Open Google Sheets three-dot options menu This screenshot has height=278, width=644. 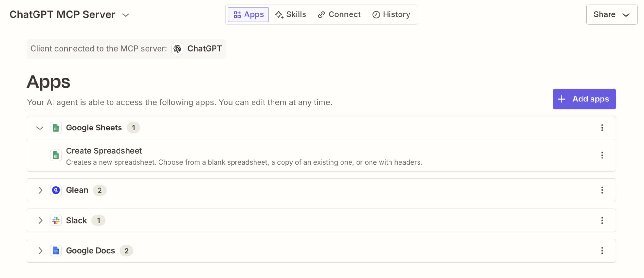tap(602, 128)
